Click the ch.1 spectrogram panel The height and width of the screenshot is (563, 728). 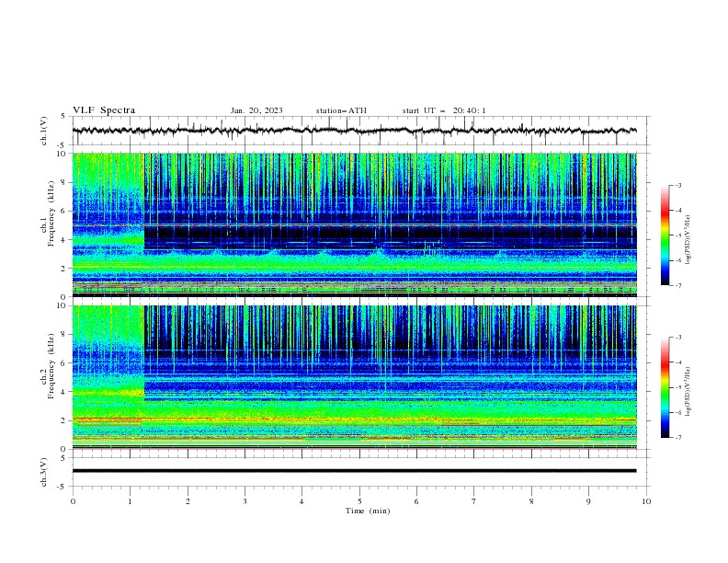[x=354, y=224]
